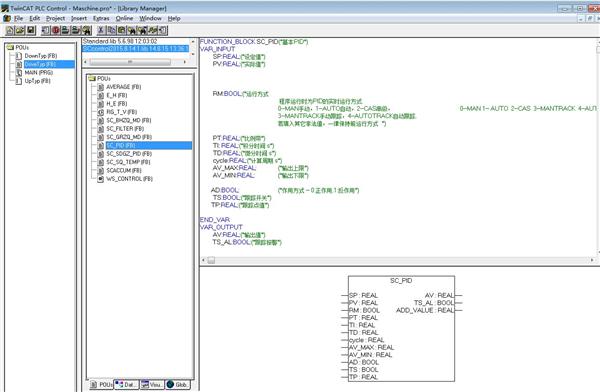Click the VAR_OUTPUT keyword in the declaration
Viewport: 600px width, 392px height.
(221, 227)
